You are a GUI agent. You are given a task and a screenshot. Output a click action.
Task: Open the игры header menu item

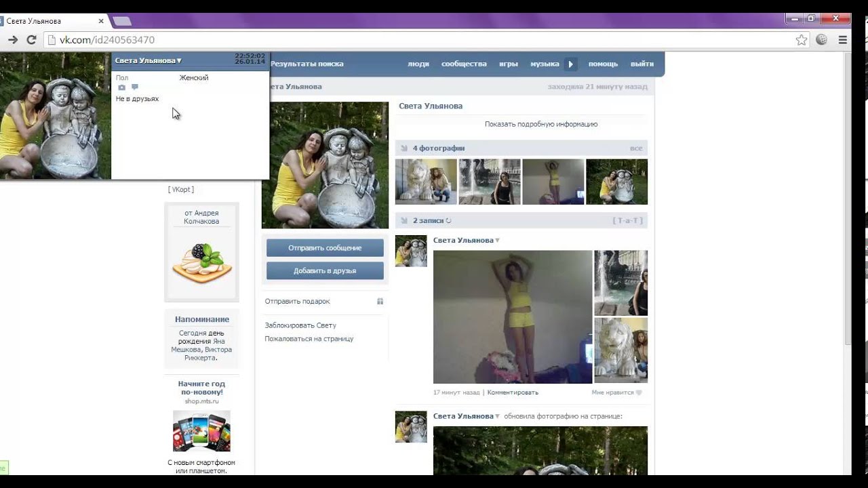509,64
